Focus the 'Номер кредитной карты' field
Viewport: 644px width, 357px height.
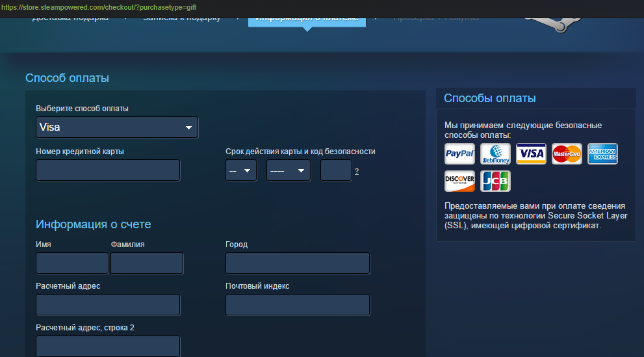point(108,170)
